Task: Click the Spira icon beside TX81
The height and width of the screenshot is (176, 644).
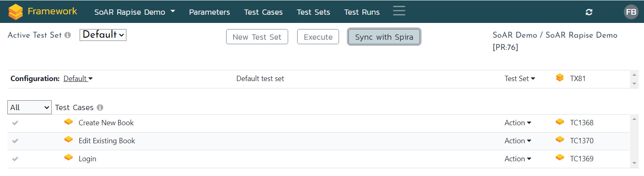Action: coord(559,78)
